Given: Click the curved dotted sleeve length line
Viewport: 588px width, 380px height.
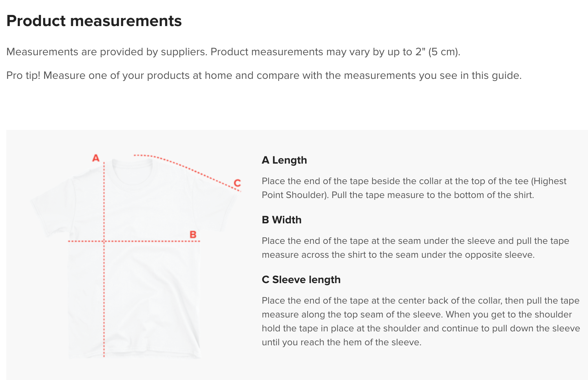Looking at the screenshot, I should click(x=184, y=167).
